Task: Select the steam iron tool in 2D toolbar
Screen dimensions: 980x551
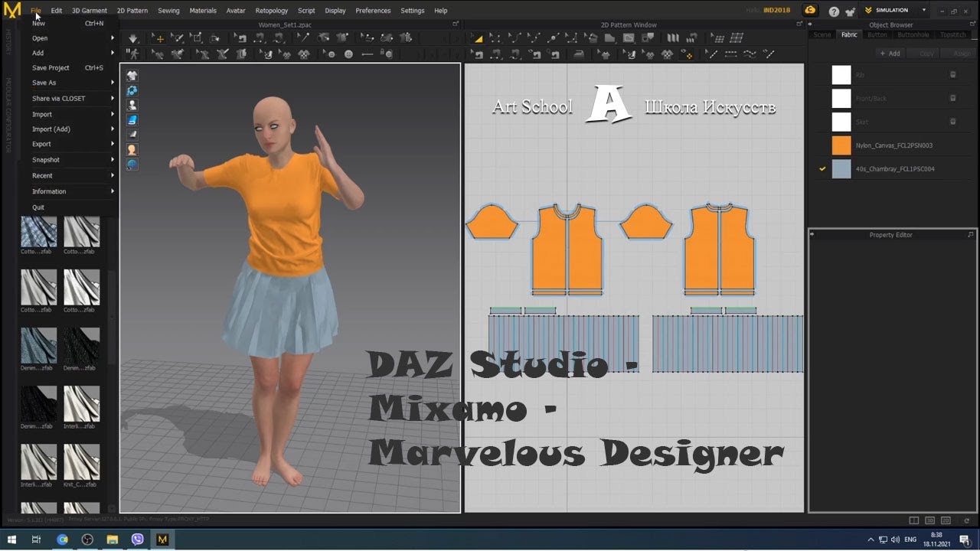Action: (x=579, y=54)
